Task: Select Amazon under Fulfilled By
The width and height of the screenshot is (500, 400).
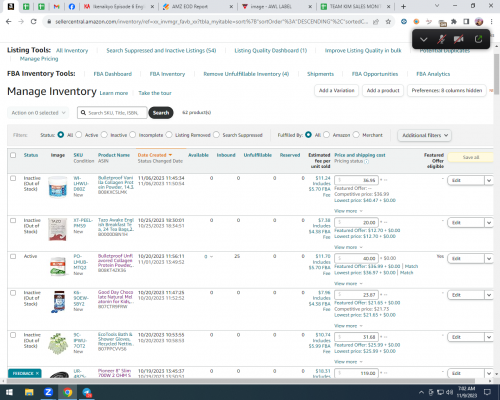Action: coord(326,135)
